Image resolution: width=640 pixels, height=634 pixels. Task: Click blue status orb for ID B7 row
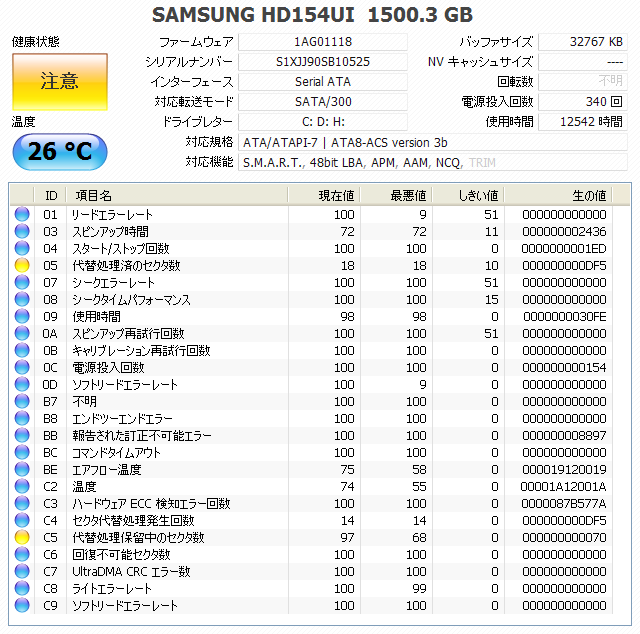pos(22,401)
